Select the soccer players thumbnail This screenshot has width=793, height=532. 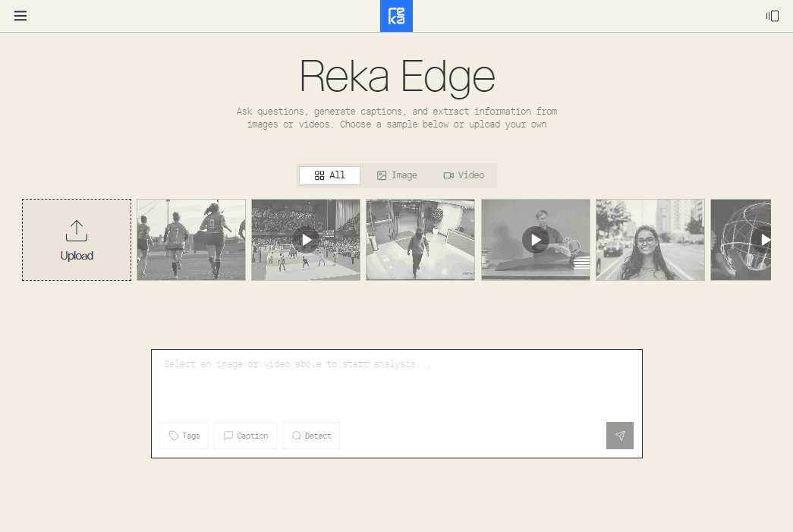point(190,240)
